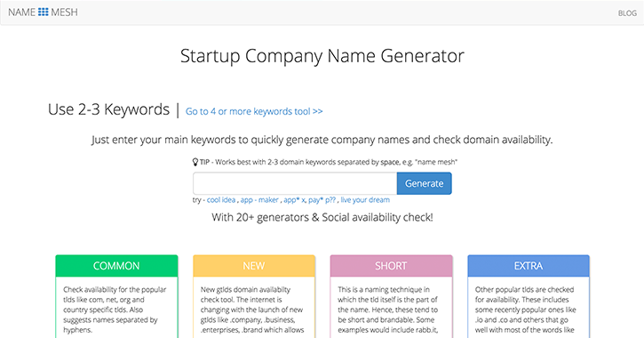Click the Name Mesh grid logo icon
The image size is (644, 338).
pos(44,12)
